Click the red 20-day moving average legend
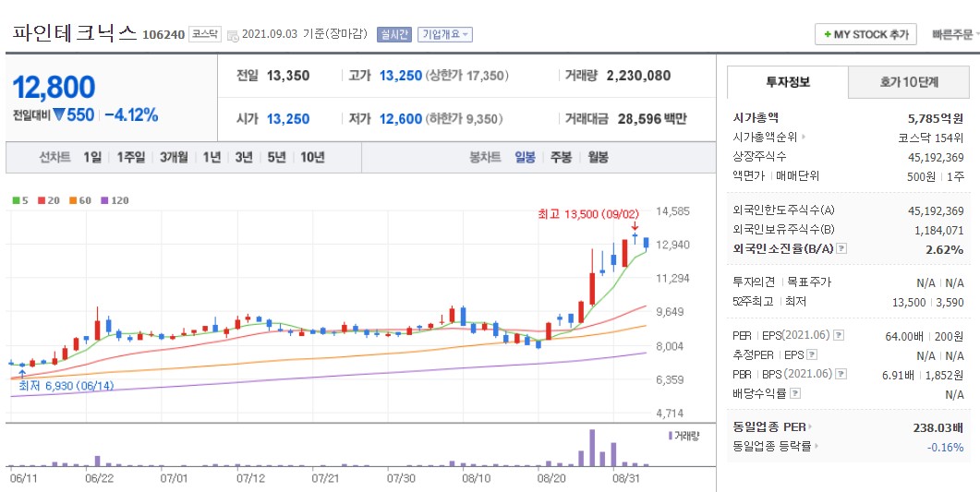Viewport: 980px width, 492px height. click(49, 200)
